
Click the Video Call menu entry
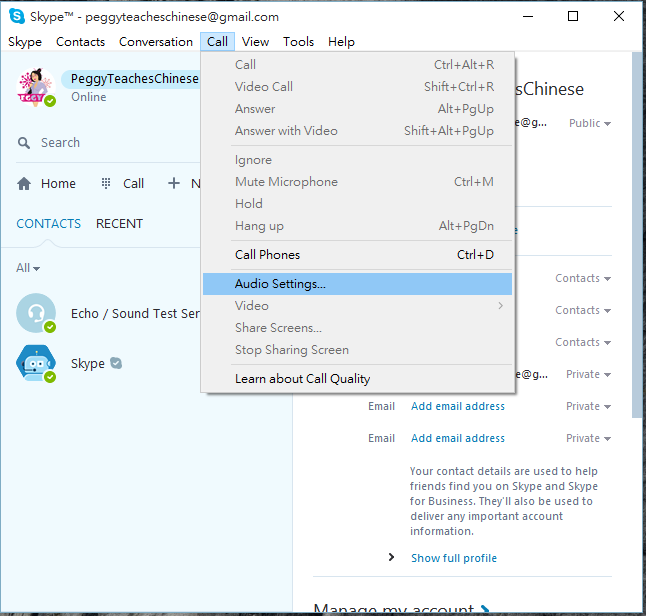click(x=357, y=87)
